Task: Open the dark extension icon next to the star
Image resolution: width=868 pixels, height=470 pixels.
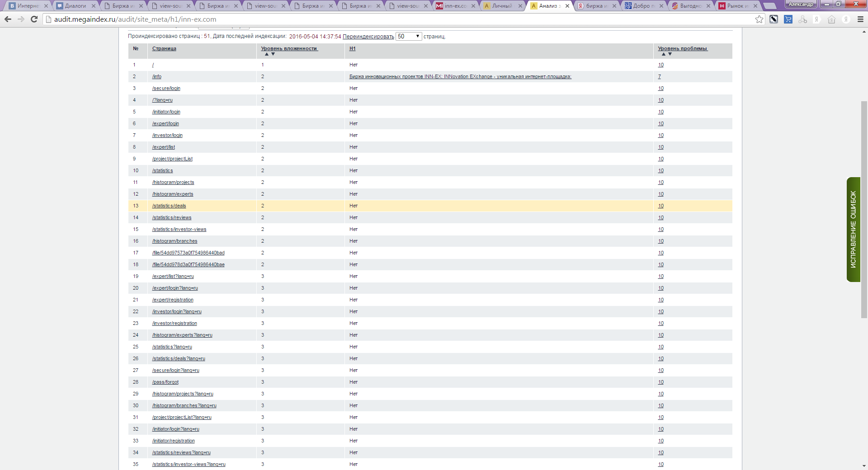Action: coord(774,19)
